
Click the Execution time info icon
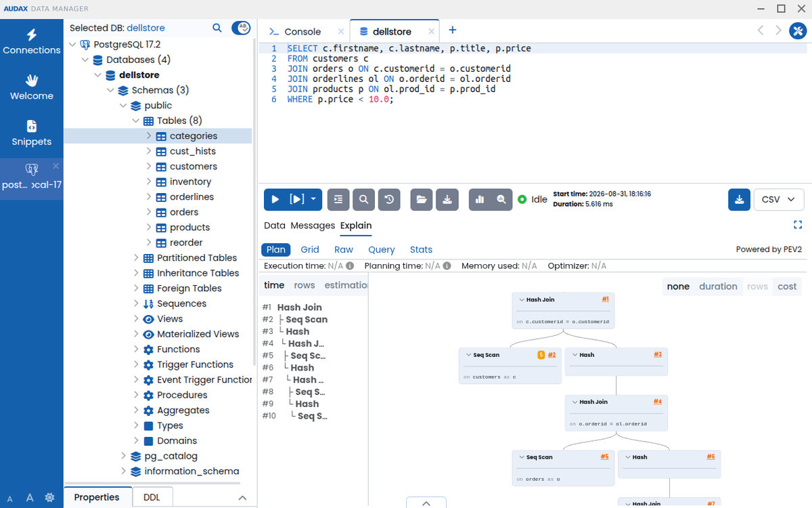click(x=350, y=266)
